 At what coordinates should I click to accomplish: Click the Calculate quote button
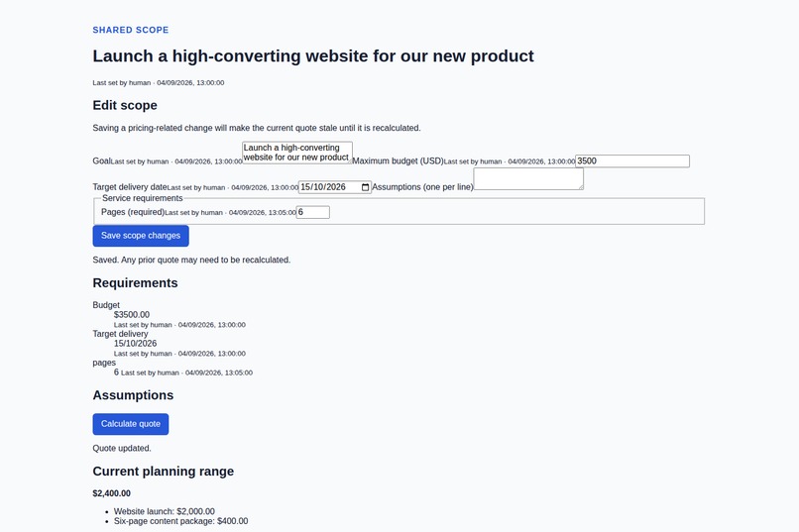click(131, 424)
